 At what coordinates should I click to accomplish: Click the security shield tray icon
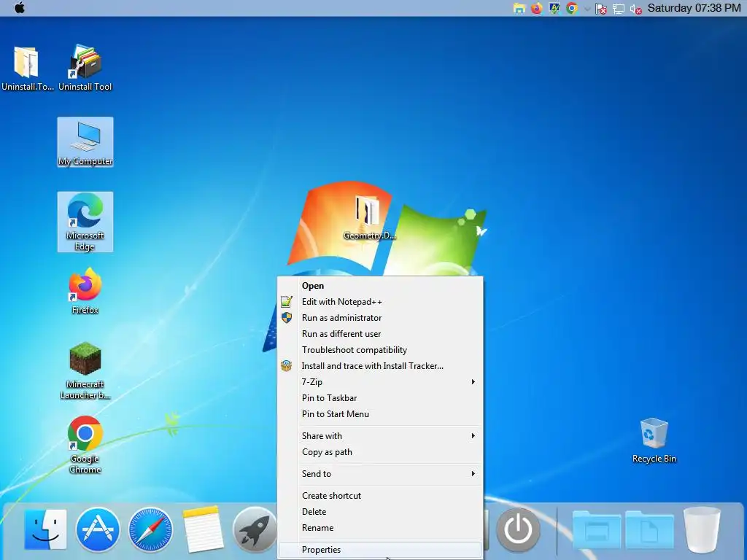click(554, 9)
